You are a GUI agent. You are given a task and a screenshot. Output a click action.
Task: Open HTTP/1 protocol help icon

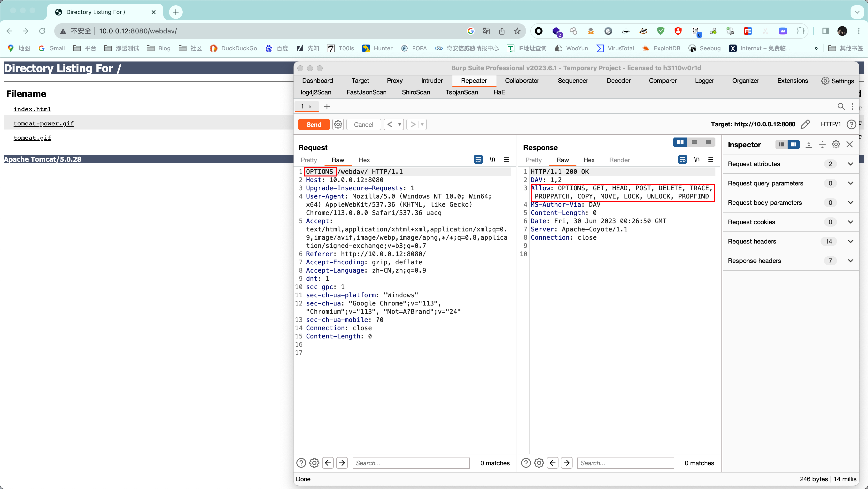[x=852, y=124]
